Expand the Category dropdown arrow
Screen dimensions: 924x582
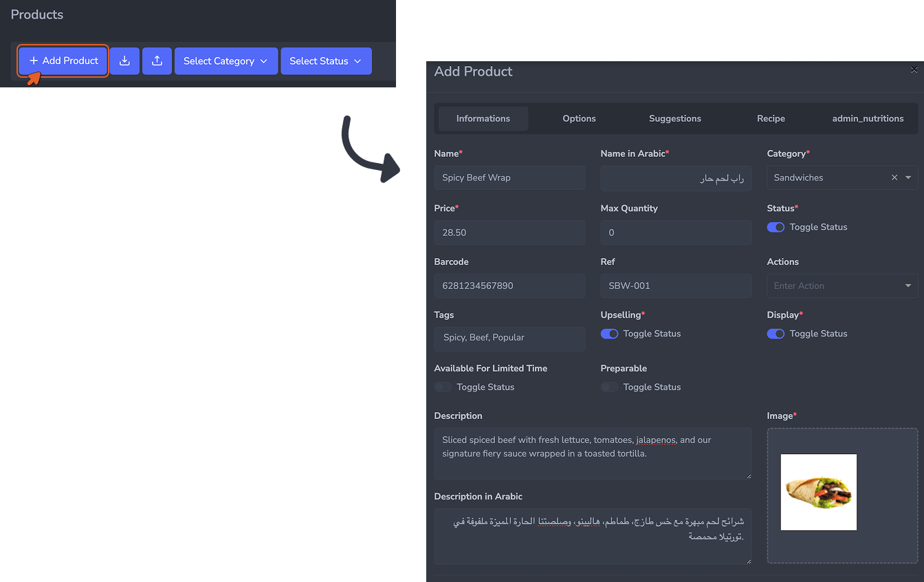(908, 177)
